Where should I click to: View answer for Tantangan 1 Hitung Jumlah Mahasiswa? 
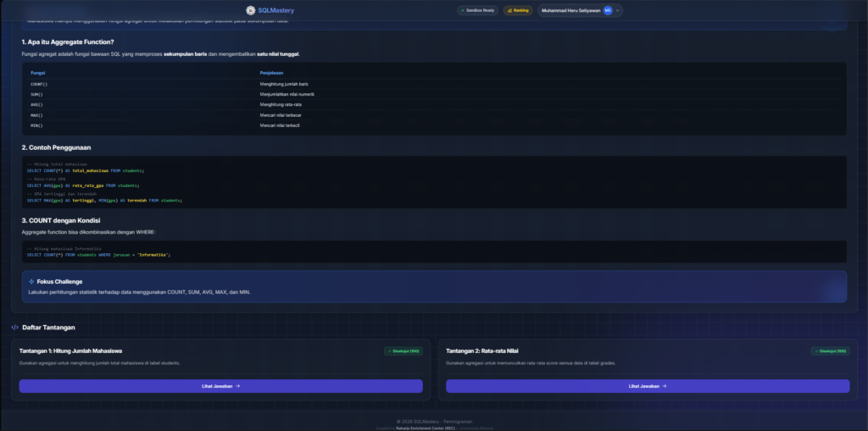(x=220, y=386)
